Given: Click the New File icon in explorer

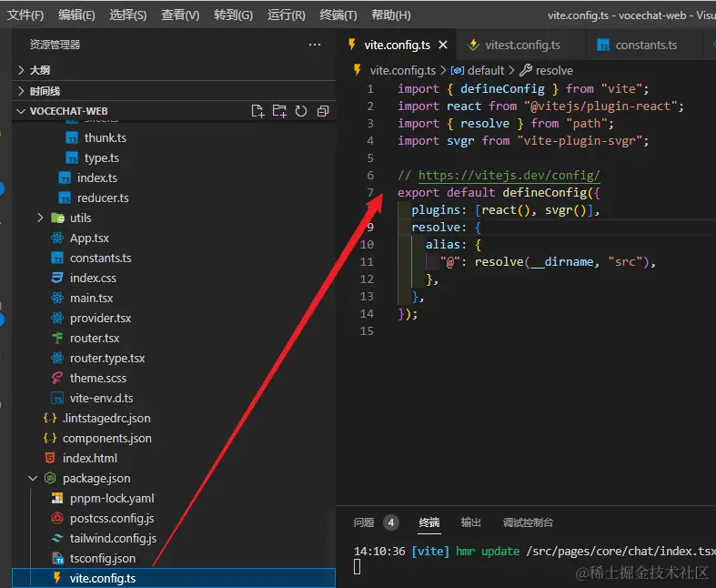Looking at the screenshot, I should pyautogui.click(x=257, y=111).
